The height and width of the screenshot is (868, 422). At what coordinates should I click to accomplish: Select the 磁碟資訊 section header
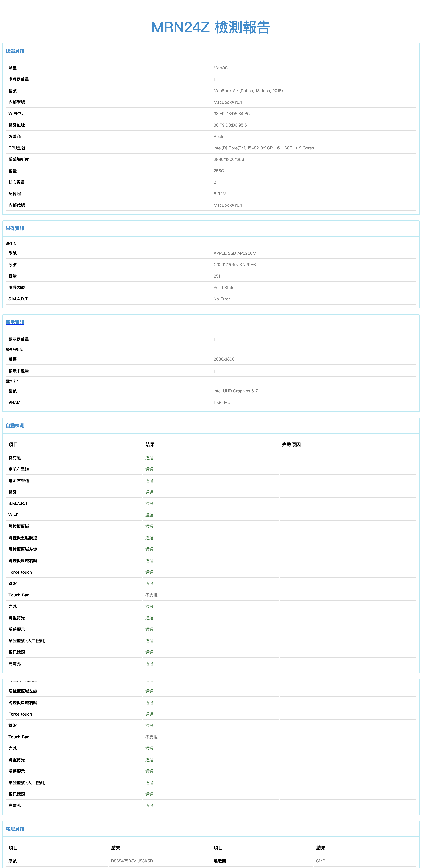(15, 228)
